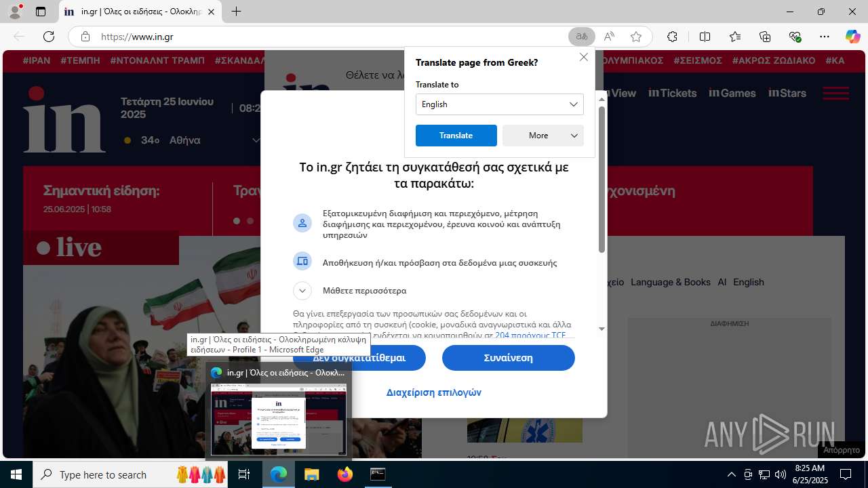The image size is (868, 488).
Task: Click the blue Translate button
Action: pyautogui.click(x=456, y=136)
